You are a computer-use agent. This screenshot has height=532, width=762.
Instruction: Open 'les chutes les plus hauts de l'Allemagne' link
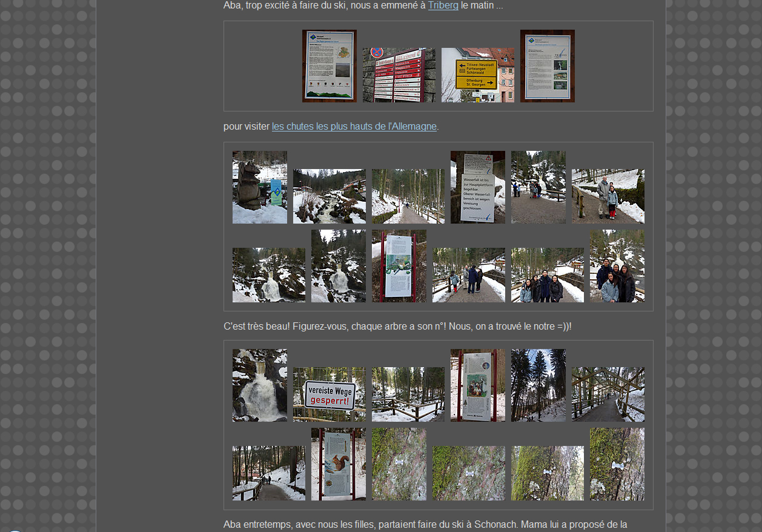coord(354,127)
